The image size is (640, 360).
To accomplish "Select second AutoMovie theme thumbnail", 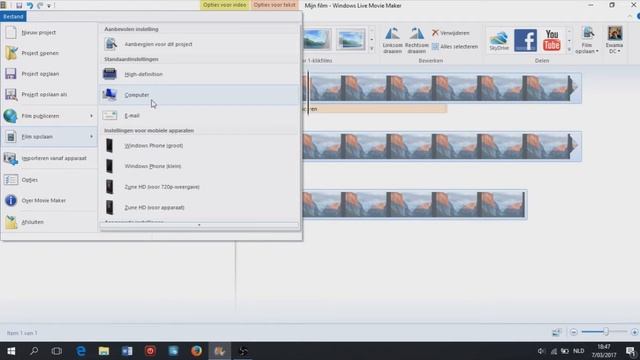I will [351, 40].
